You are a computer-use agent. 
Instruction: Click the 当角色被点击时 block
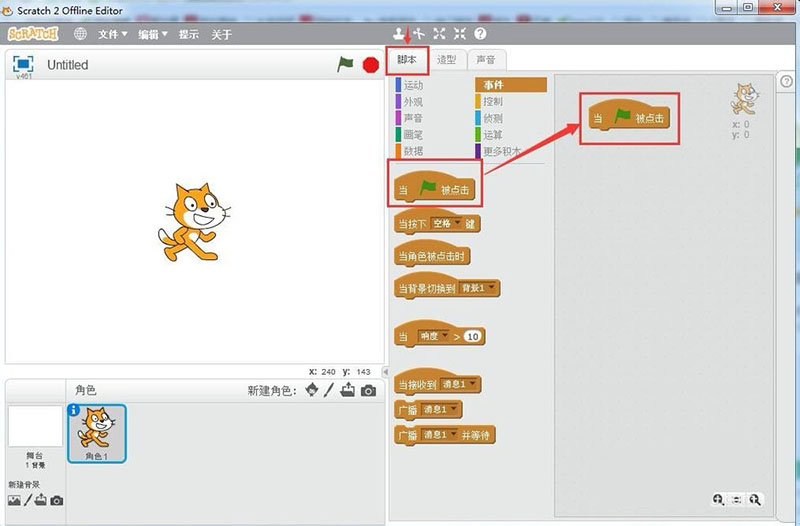coord(432,255)
